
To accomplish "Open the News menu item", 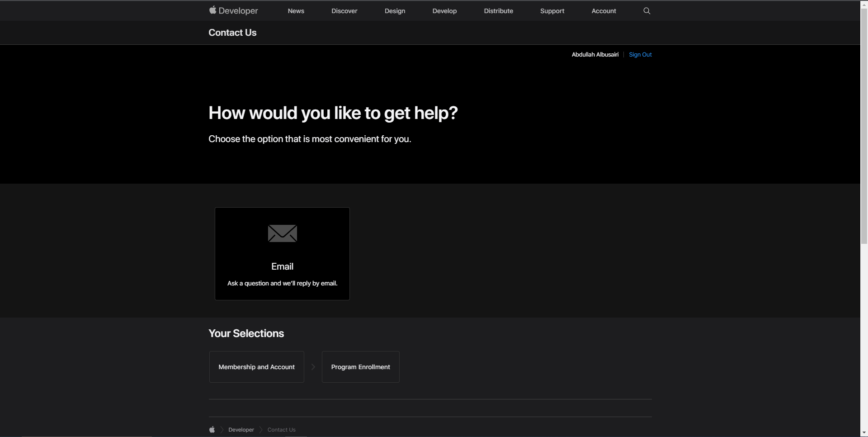I will [296, 11].
